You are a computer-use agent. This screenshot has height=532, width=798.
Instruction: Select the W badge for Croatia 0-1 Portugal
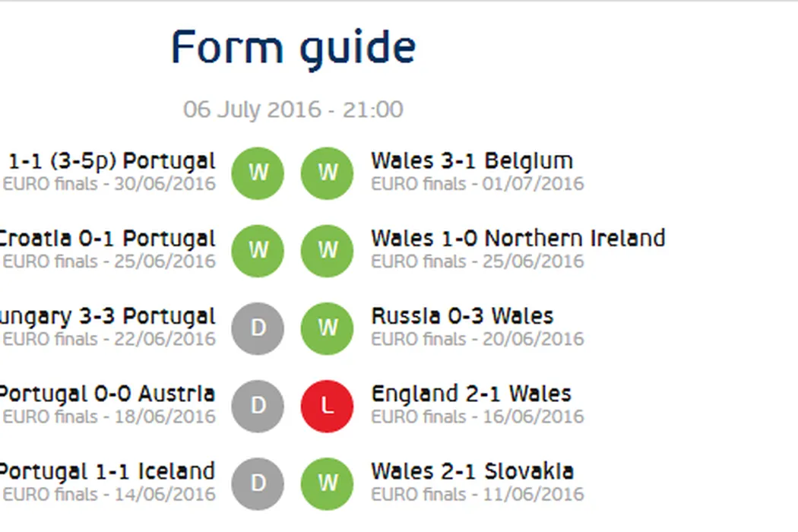coord(258,251)
